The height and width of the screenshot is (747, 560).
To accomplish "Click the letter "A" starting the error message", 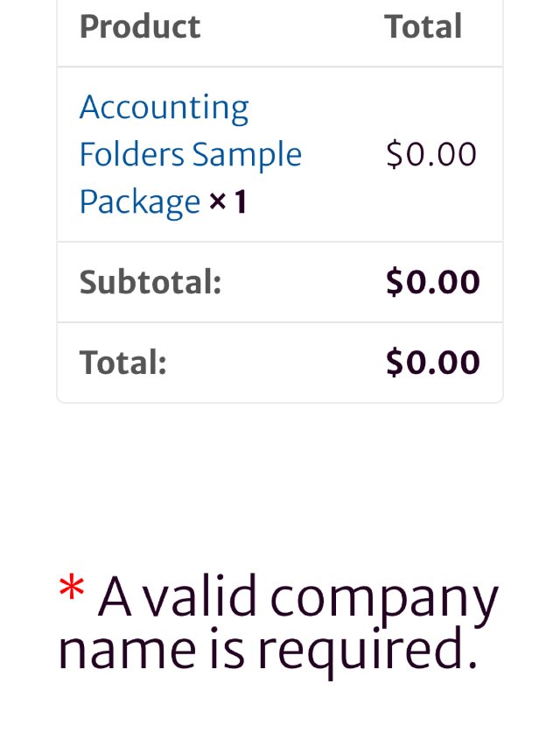I will coord(115,598).
